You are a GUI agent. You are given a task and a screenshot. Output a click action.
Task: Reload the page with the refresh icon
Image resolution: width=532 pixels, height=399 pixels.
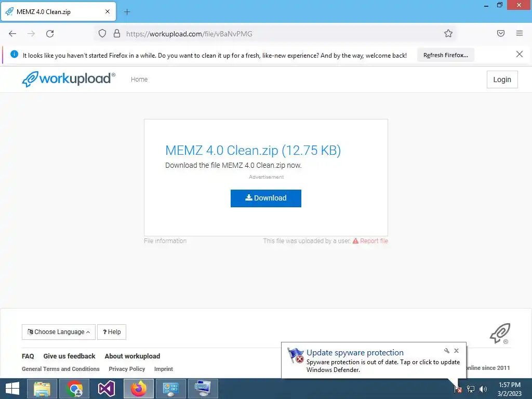50,34
